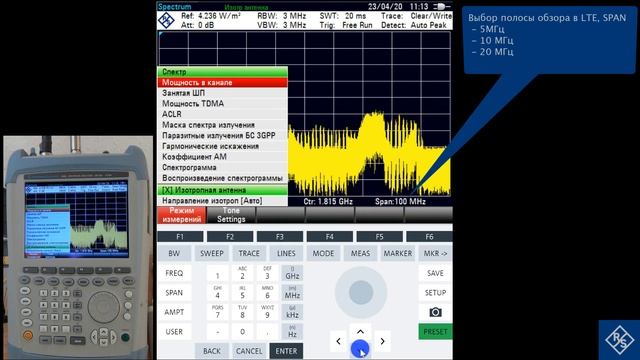The image size is (640, 360).
Task: Click the instrument photo thumbnail
Action: pyautogui.click(x=78, y=247)
